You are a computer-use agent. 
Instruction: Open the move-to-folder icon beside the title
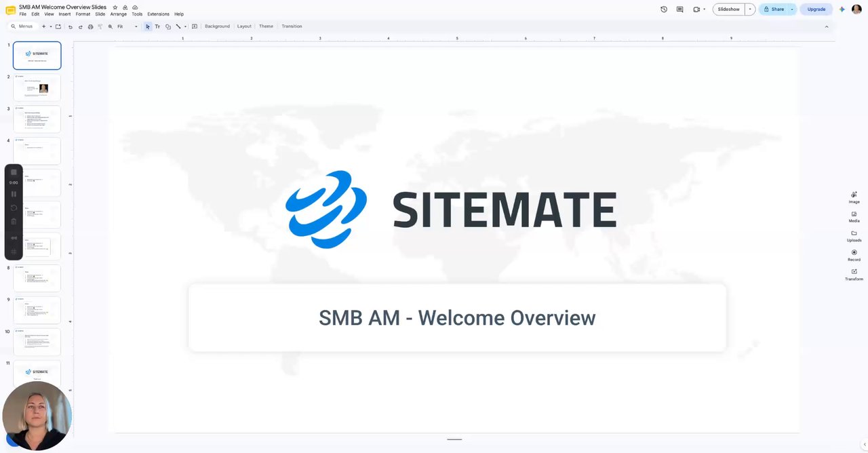125,7
